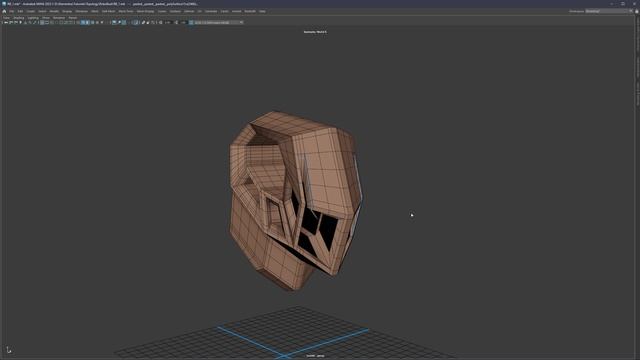The image size is (640, 360).
Task: Open the viewport View panel menu
Action: pyautogui.click(x=7, y=18)
